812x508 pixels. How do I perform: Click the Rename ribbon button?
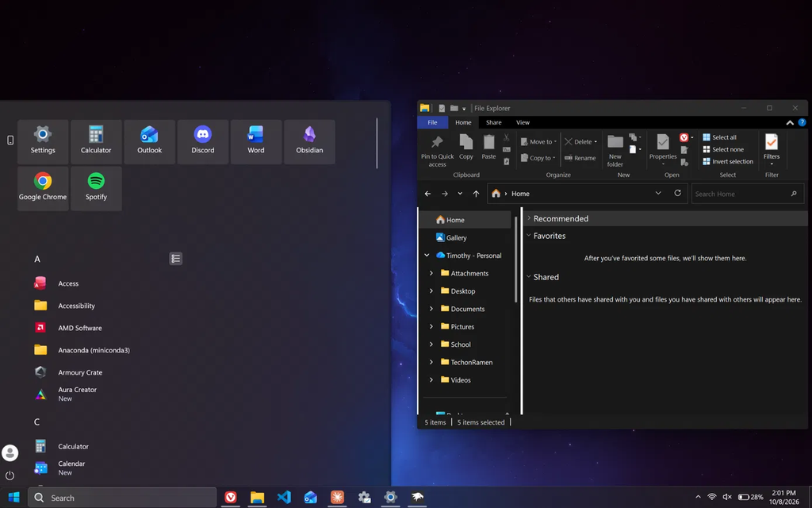pyautogui.click(x=580, y=158)
